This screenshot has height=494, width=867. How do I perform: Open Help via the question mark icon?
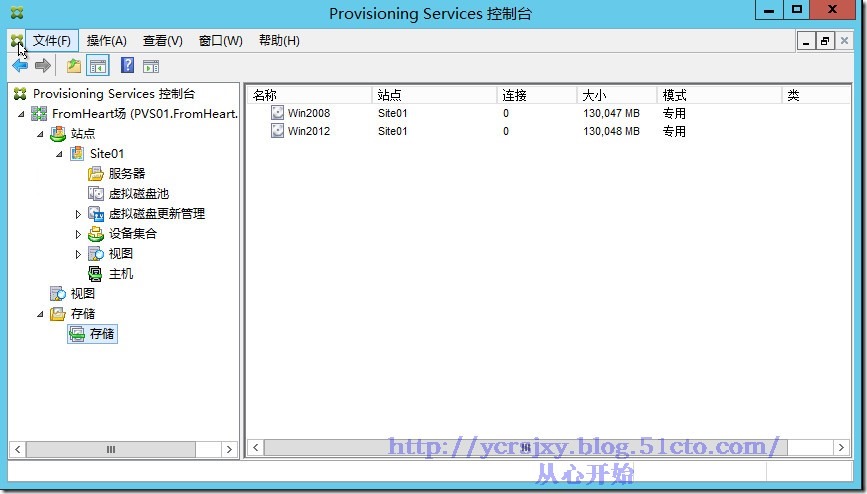[127, 66]
